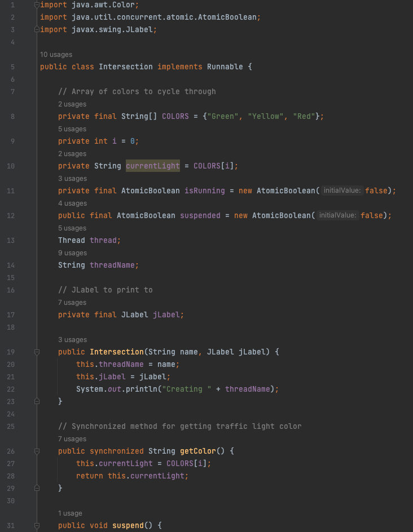
Task: Click line number 19 in the gutter
Action: [x=11, y=352]
